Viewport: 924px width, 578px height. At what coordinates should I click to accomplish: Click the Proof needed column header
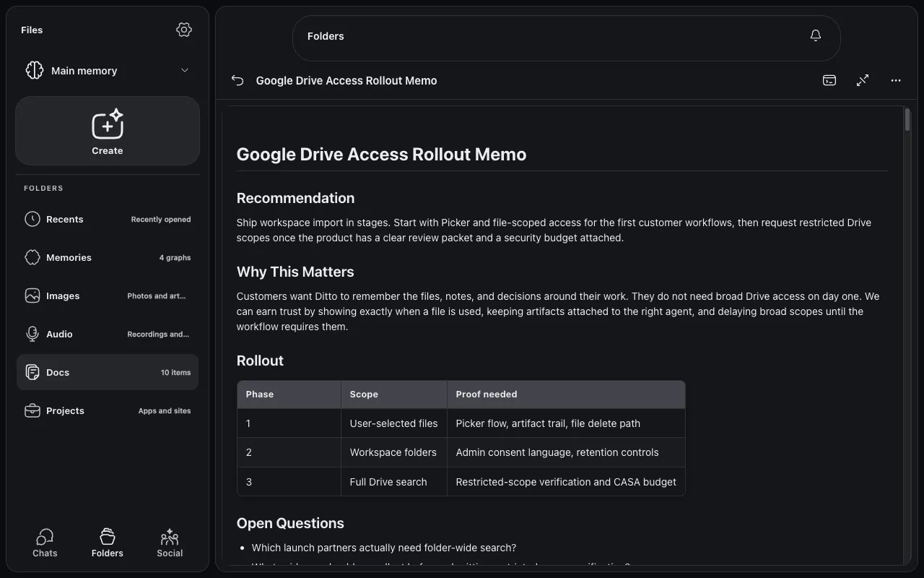(566, 394)
